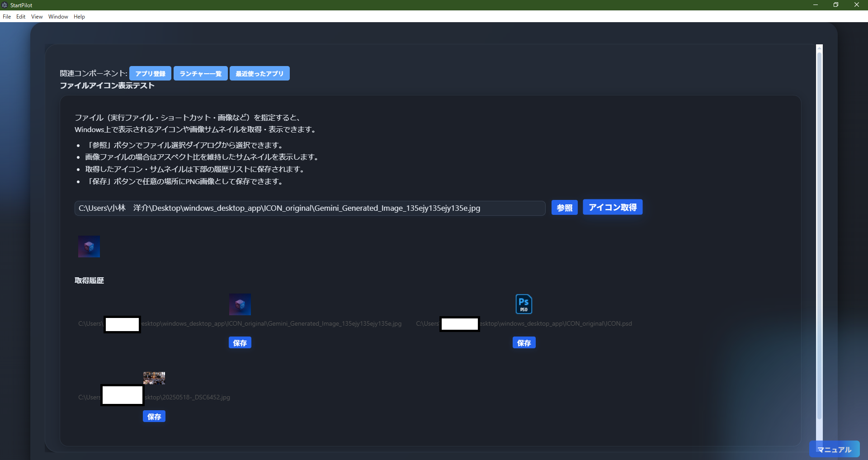Open the Window menu
Viewport: 868px width, 460px height.
[57, 17]
